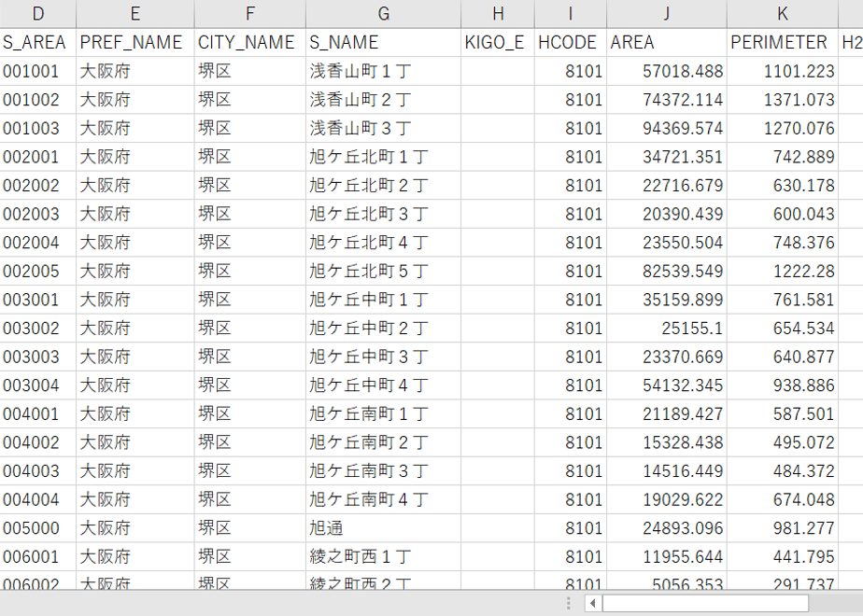Select cell with S_AREA 001001

click(38, 71)
